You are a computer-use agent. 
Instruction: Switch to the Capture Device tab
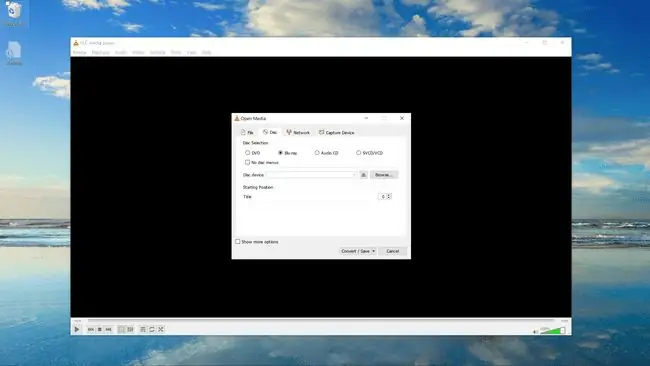coord(337,133)
